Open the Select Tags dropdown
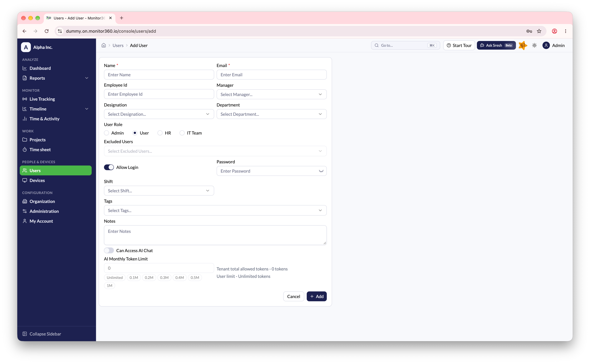Image resolution: width=590 pixels, height=364 pixels. tap(215, 210)
